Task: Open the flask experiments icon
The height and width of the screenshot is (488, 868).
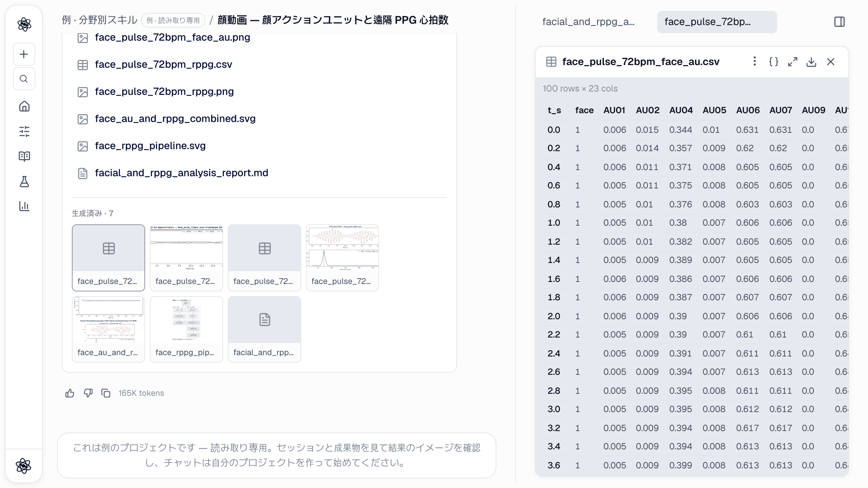Action: [x=24, y=182]
